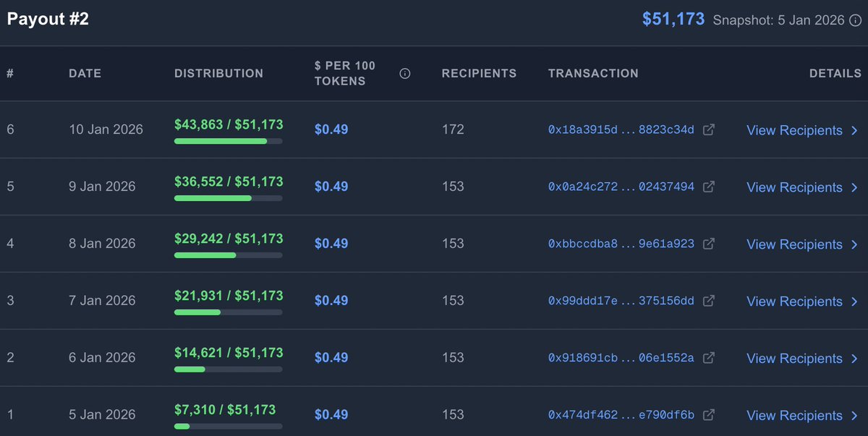The height and width of the screenshot is (436, 868).
Task: Click the 10 Jan 2026 date cell
Action: point(106,129)
